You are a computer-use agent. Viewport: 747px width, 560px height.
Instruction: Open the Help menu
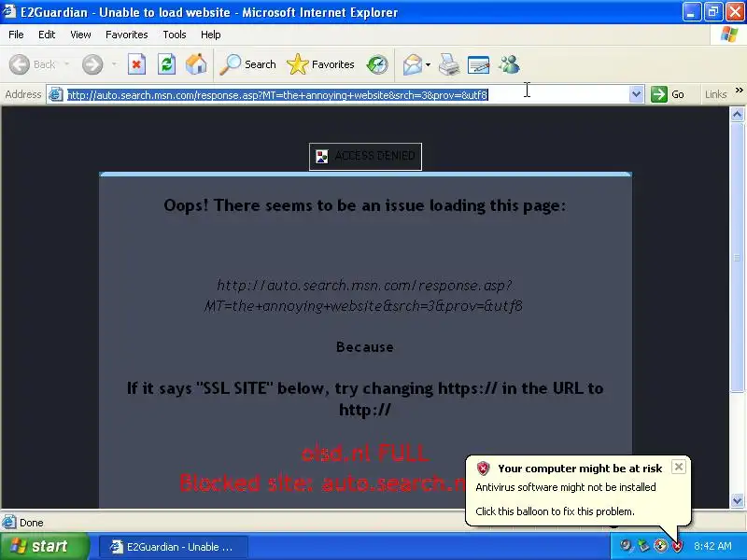(x=211, y=35)
